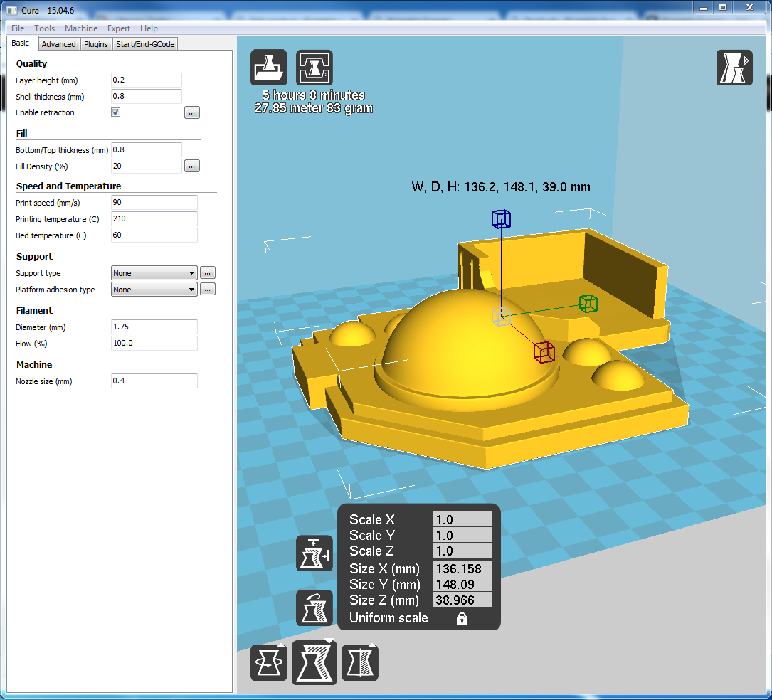Expand the Support type dropdown
Screen dimensions: 772x700
154,273
